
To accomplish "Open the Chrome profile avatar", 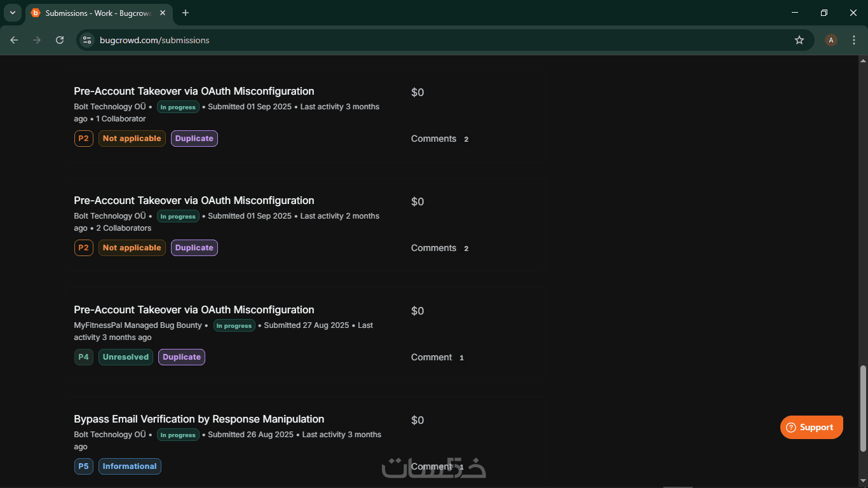I will pos(831,40).
